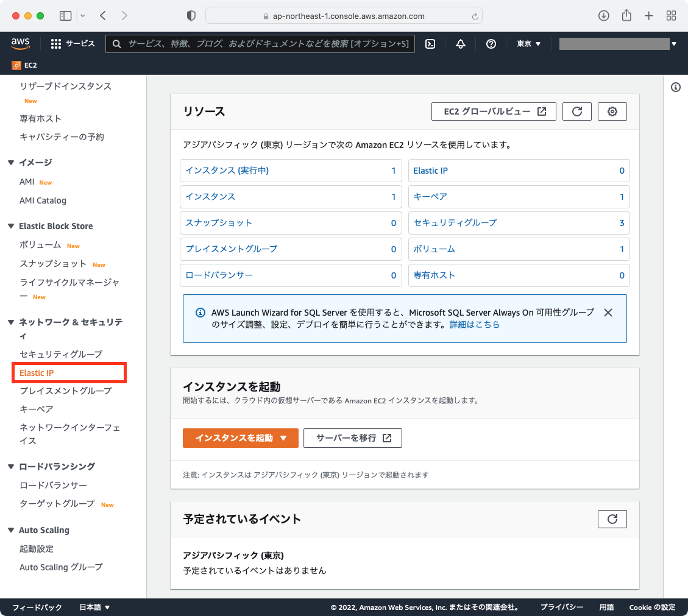Screen dimensions: 688x616
Task: Show Safari tab overview
Action: (672, 16)
